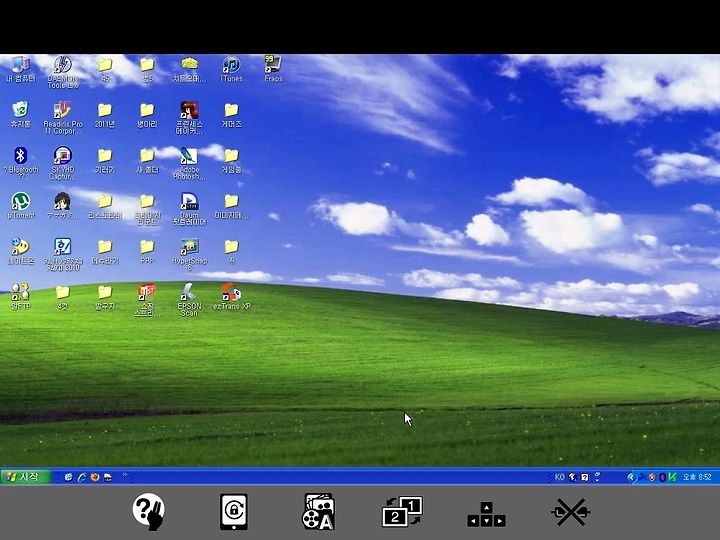Image resolution: width=720 pixels, height=540 pixels.
Task: Click the taskbar clock showing 8:52
Action: click(697, 477)
